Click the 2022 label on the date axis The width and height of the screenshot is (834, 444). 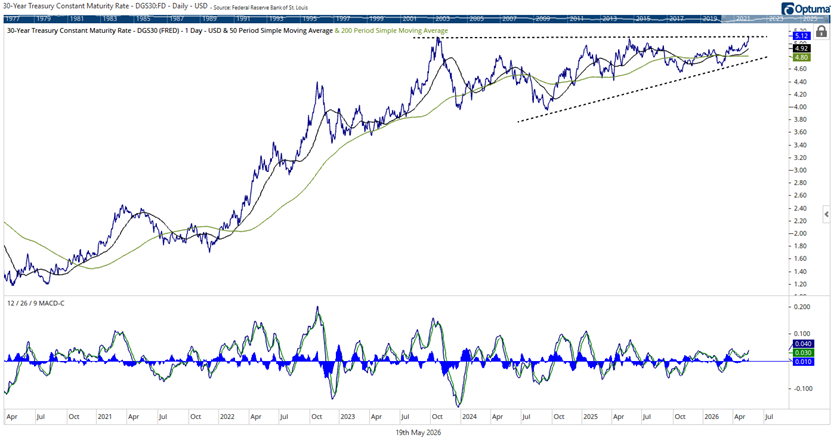pyautogui.click(x=227, y=417)
